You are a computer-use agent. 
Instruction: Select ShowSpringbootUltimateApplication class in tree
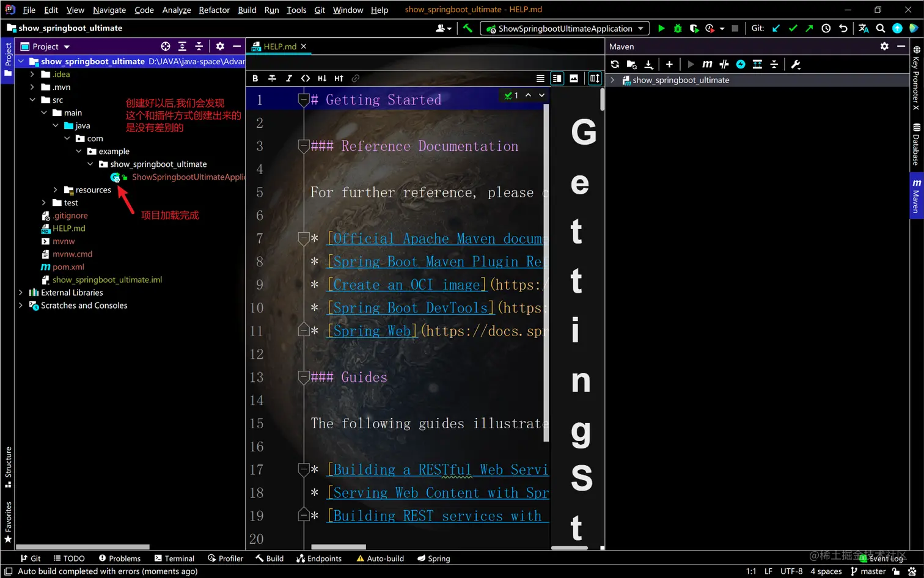188,177
